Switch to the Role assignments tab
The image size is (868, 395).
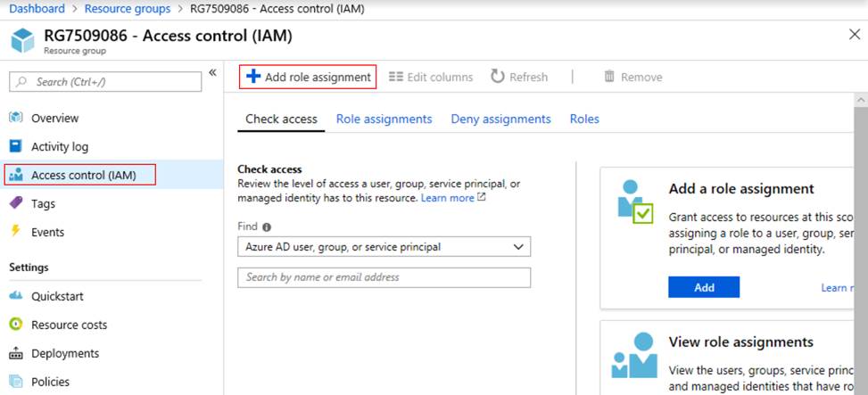click(x=384, y=119)
